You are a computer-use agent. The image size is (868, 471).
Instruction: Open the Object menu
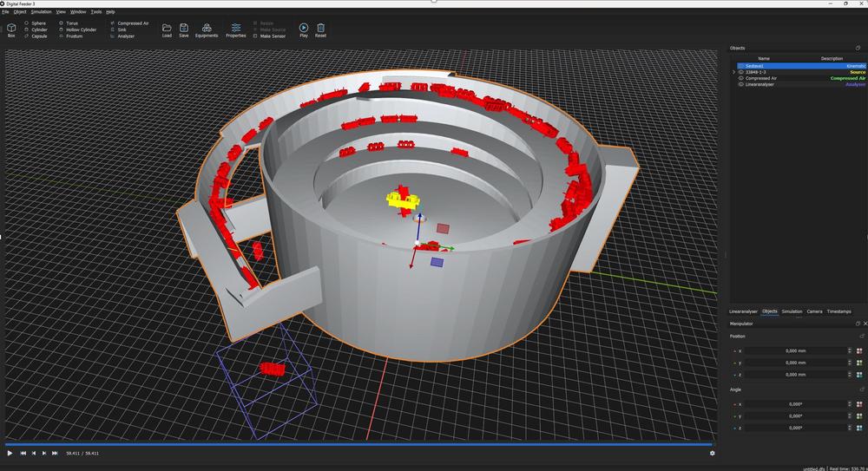point(20,11)
